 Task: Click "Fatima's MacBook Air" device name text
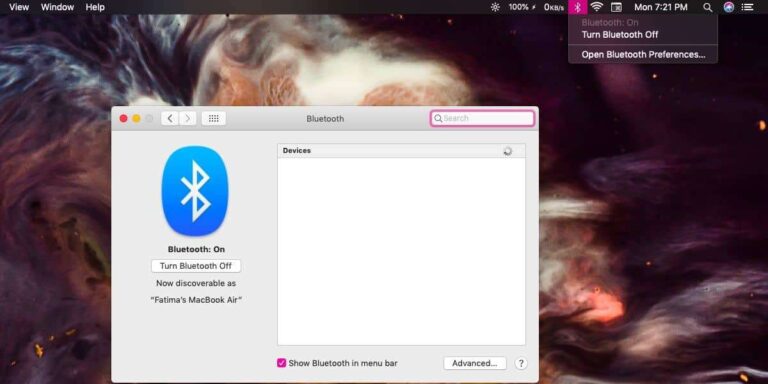(196, 300)
